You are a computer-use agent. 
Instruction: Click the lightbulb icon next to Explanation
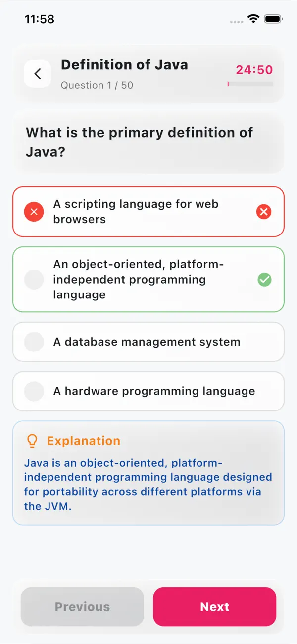coord(32,440)
